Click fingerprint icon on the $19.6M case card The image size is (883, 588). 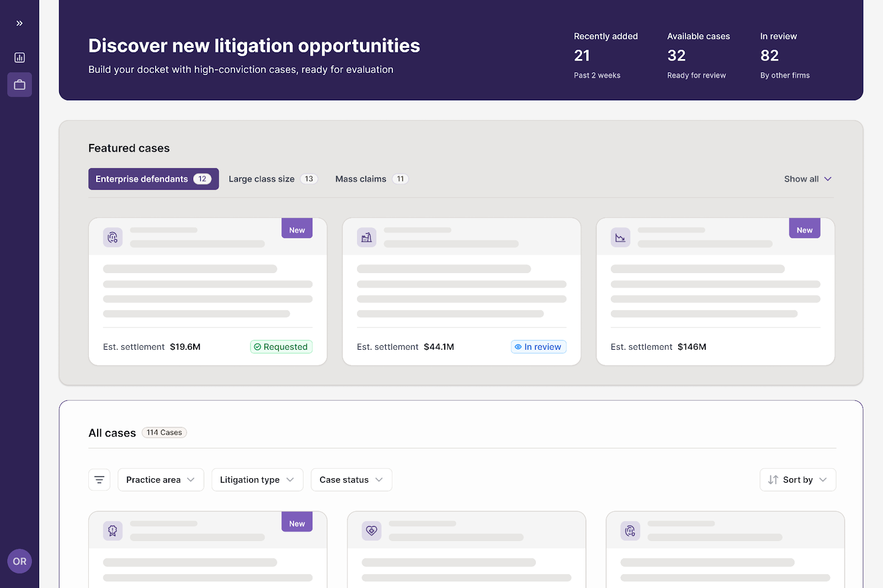(113, 237)
